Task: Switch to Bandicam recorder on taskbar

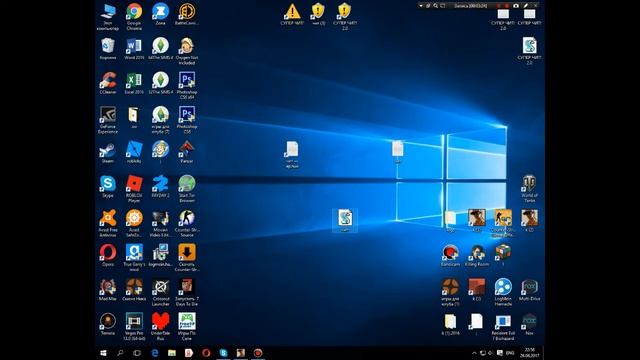Action: coord(258,353)
